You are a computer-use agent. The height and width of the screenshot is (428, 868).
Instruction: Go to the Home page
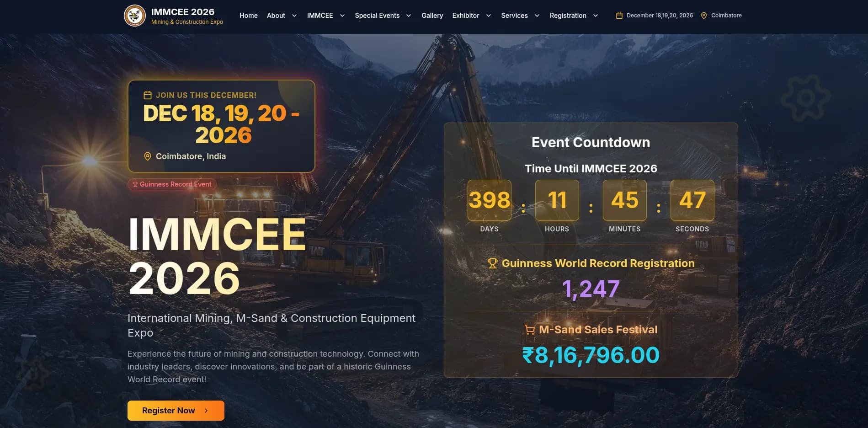(248, 16)
